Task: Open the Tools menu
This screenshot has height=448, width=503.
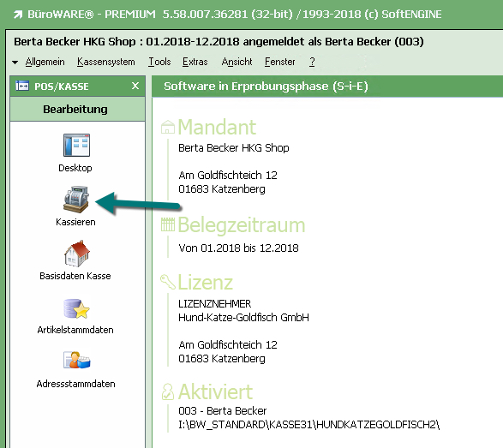Action: (x=159, y=62)
